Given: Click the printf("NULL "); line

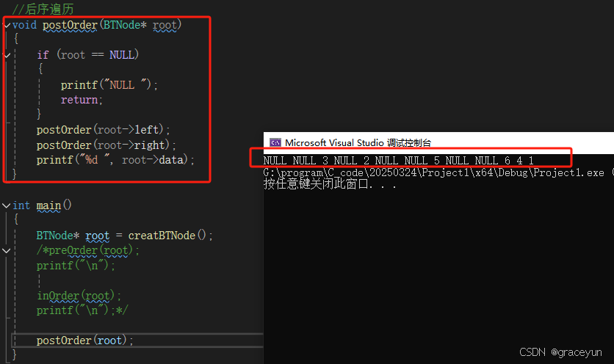Looking at the screenshot, I should tap(109, 85).
